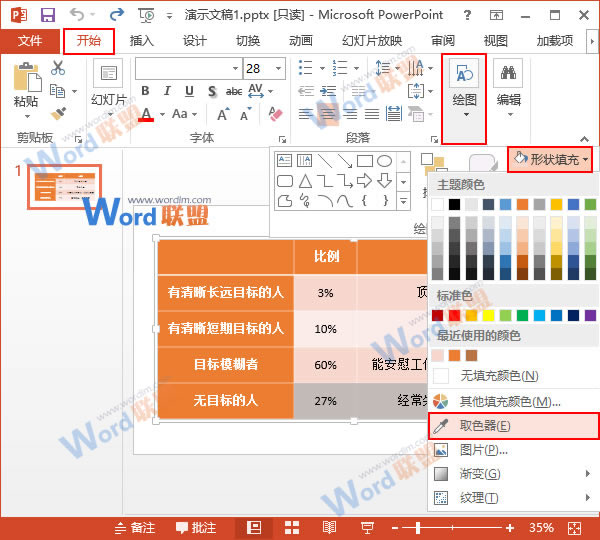
Task: Click decrease list level icon
Action: coord(306,91)
